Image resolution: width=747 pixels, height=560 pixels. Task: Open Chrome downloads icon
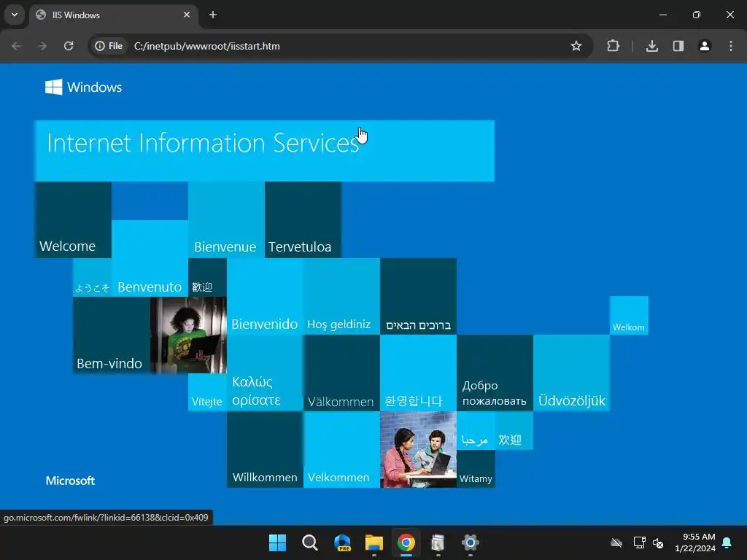click(652, 46)
